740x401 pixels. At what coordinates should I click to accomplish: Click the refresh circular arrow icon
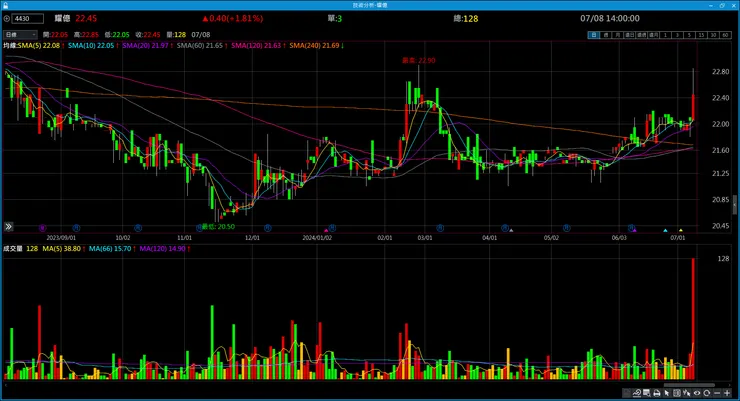pyautogui.click(x=706, y=393)
